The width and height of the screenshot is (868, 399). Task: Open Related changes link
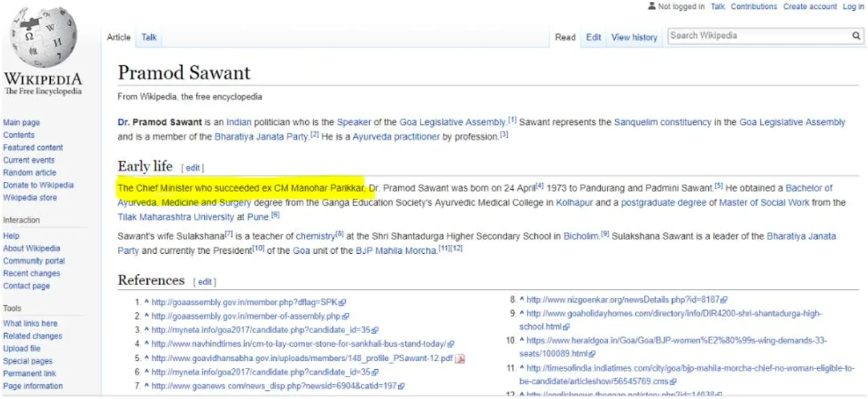tap(33, 336)
